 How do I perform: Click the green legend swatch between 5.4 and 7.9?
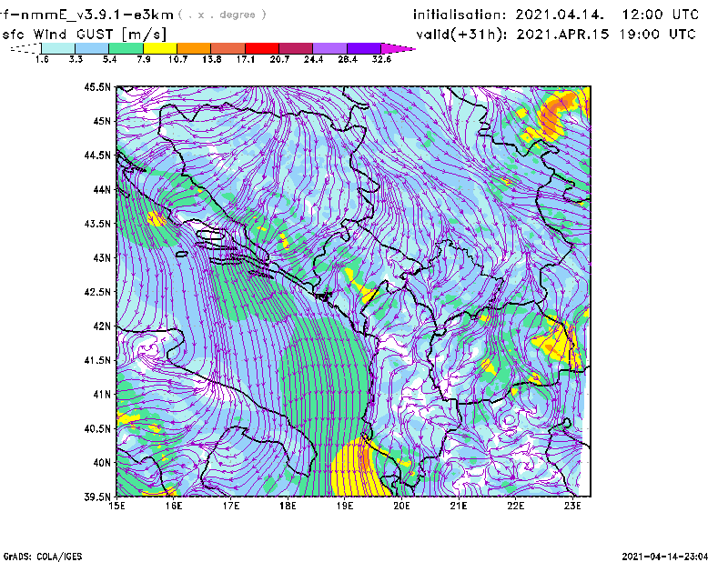click(x=126, y=48)
